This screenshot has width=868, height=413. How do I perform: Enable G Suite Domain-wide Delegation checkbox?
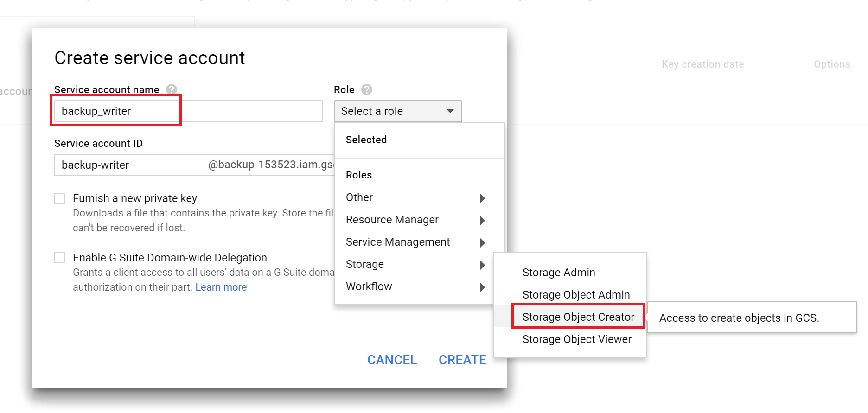click(x=60, y=258)
